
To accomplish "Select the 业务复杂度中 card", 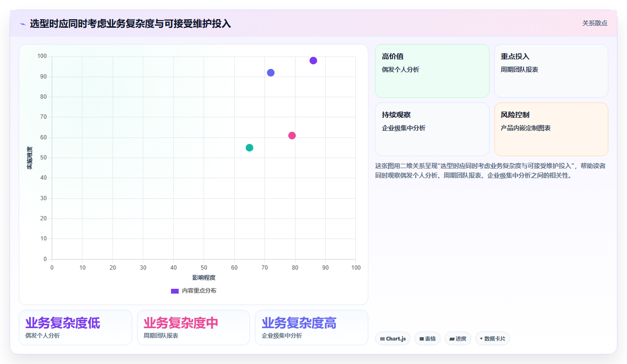I will click(194, 328).
